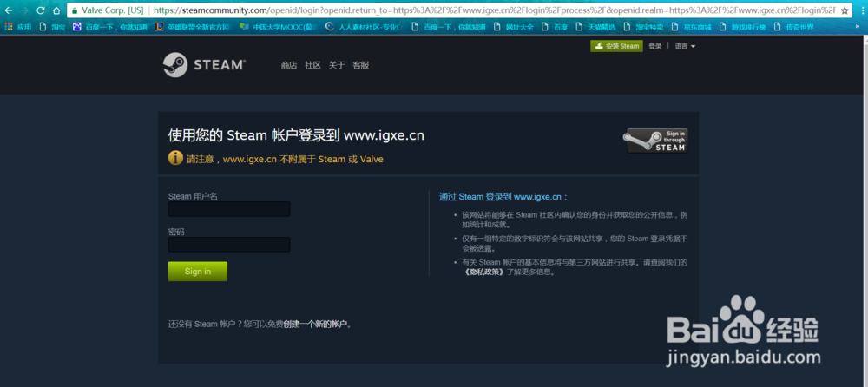Image resolution: width=868 pixels, height=387 pixels.
Task: Open the 语言 language dropdown
Action: pos(685,46)
